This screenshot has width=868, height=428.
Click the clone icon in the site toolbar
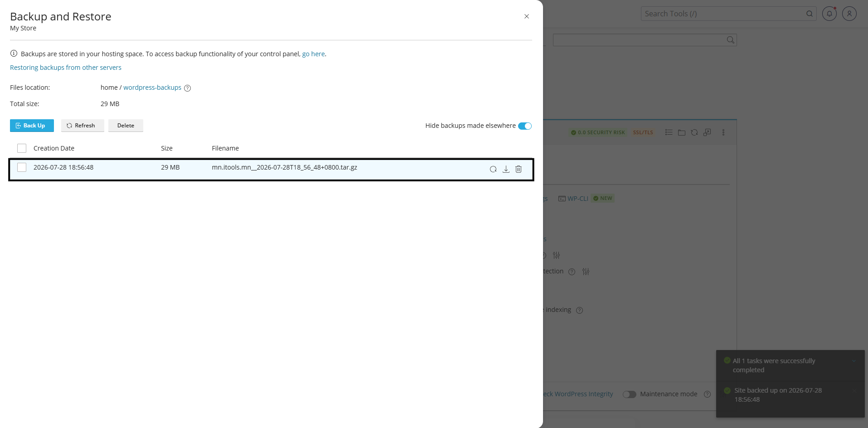[x=707, y=132]
